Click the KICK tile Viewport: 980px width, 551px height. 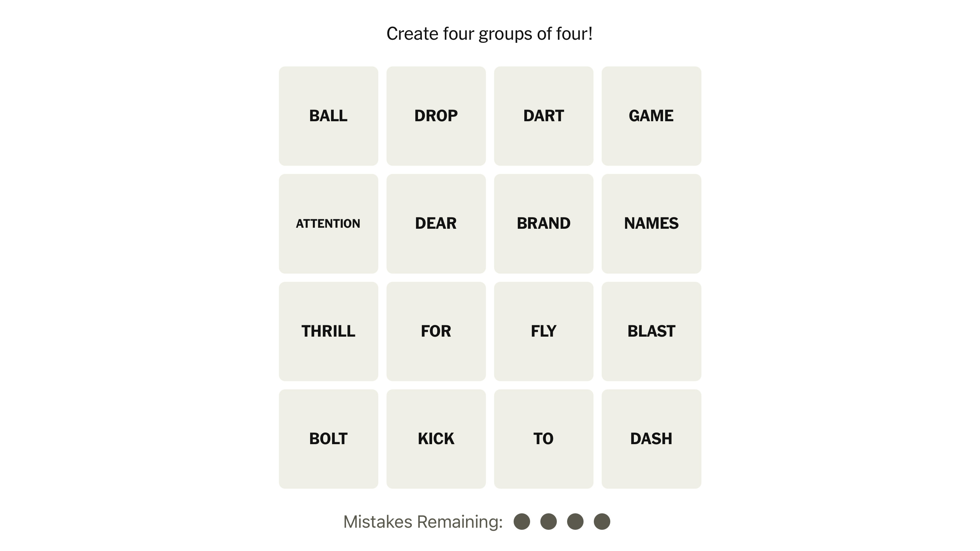[436, 439]
